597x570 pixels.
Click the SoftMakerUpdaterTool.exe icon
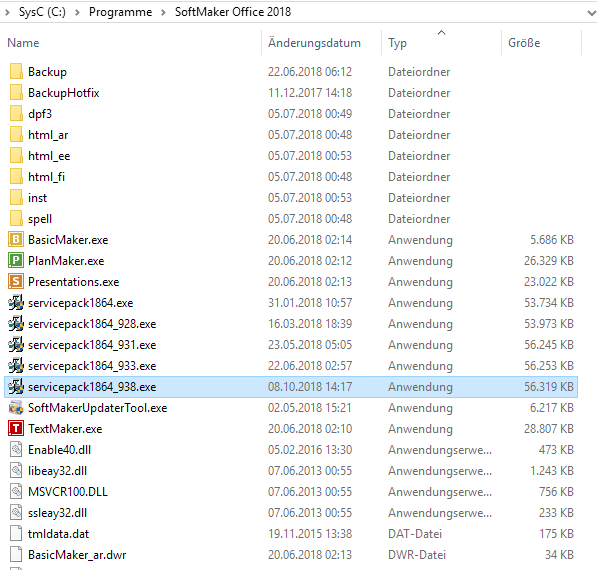16,408
